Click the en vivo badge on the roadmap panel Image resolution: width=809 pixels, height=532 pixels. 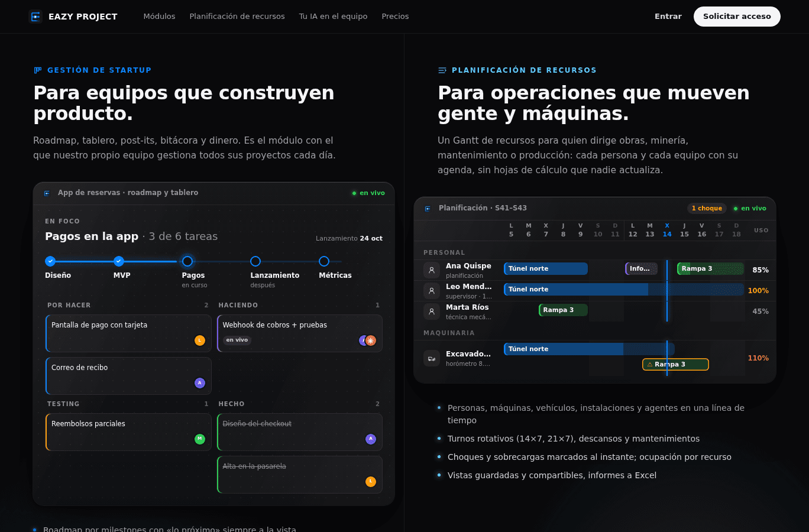point(368,193)
